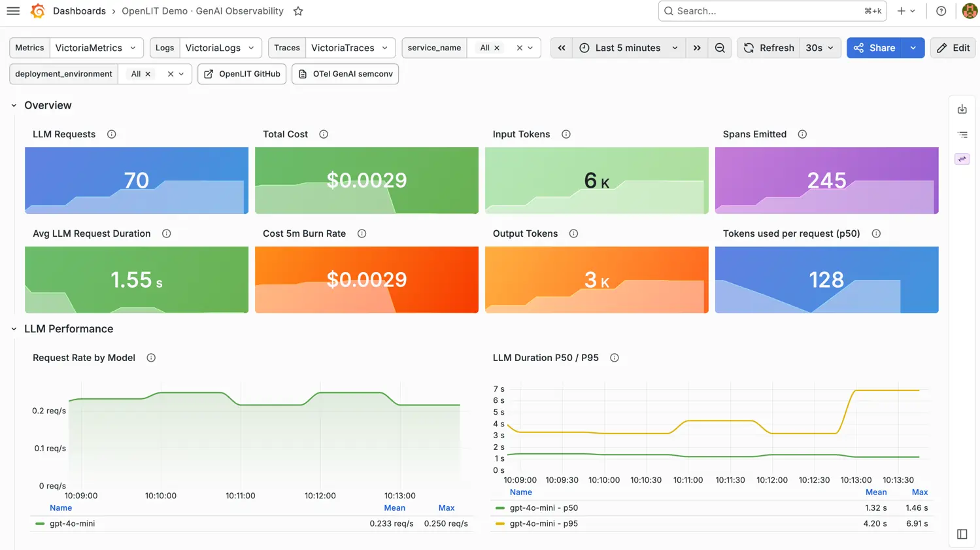Show info for Request Rate by Model
Screen dimensions: 980x550
(151, 358)
